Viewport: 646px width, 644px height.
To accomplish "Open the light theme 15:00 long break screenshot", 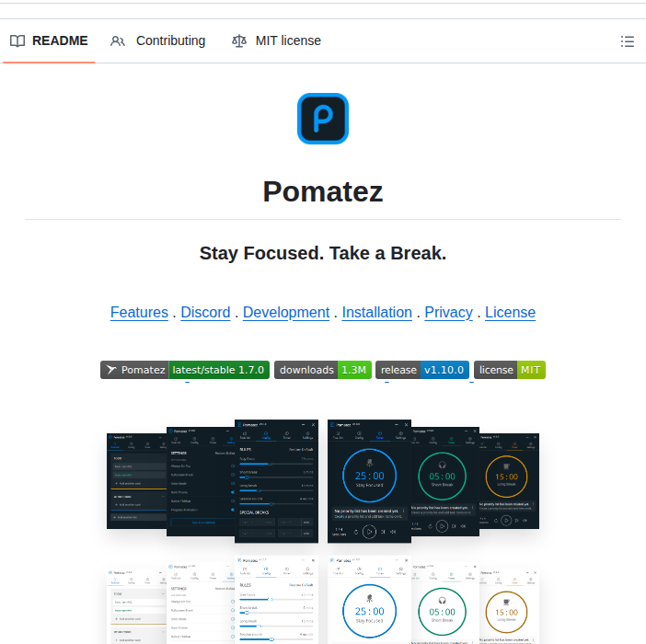I will pos(509,606).
